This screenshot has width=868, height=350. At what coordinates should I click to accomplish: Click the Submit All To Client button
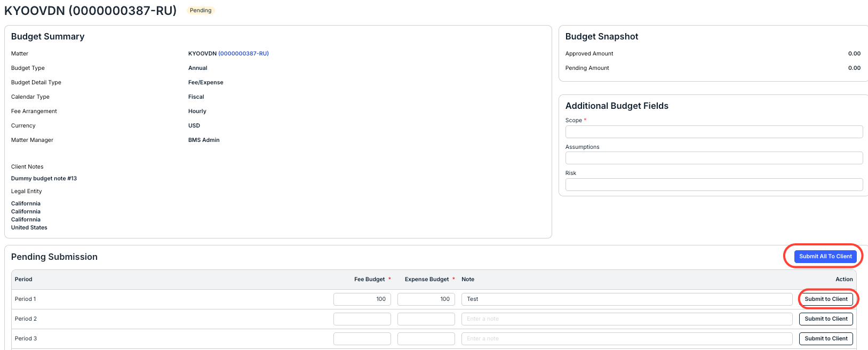point(825,257)
